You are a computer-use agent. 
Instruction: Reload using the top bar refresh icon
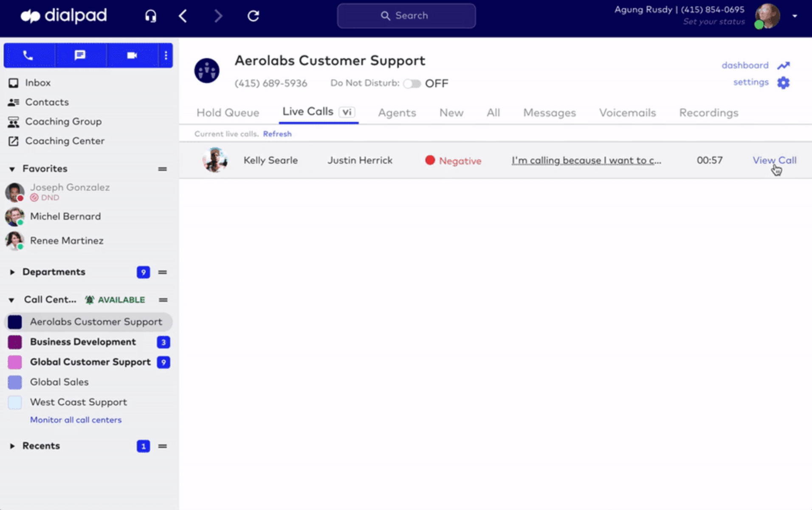253,16
